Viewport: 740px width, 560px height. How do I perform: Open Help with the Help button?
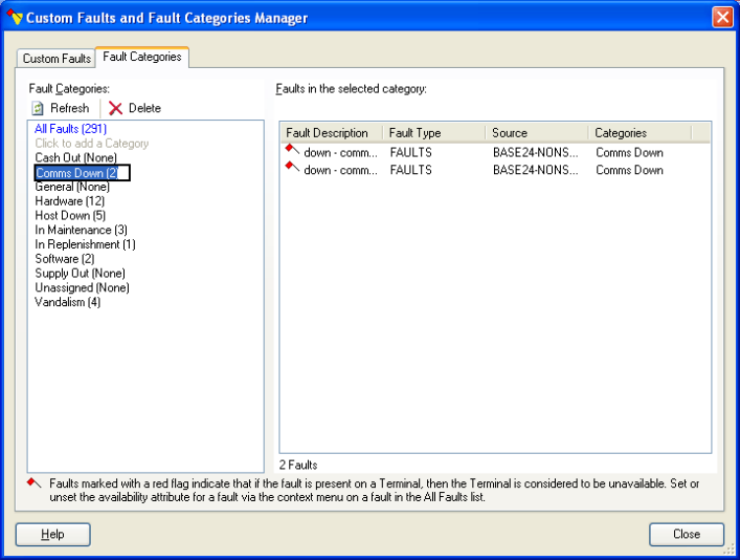coord(53,534)
